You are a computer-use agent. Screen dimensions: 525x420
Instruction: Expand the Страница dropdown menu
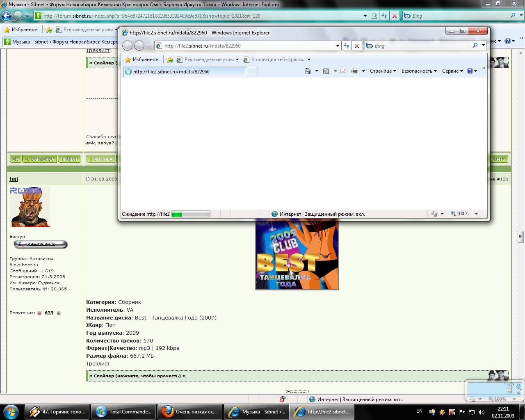[x=383, y=71]
